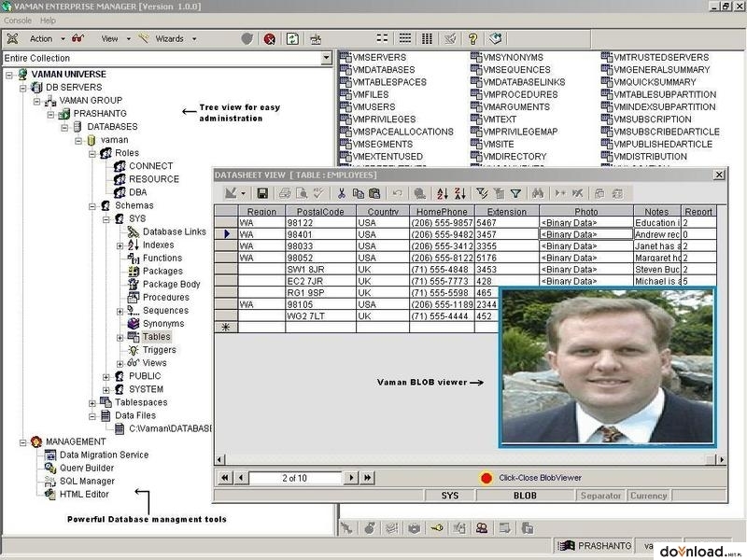
Task: Collapse the Roles tree node
Action: coord(92,154)
